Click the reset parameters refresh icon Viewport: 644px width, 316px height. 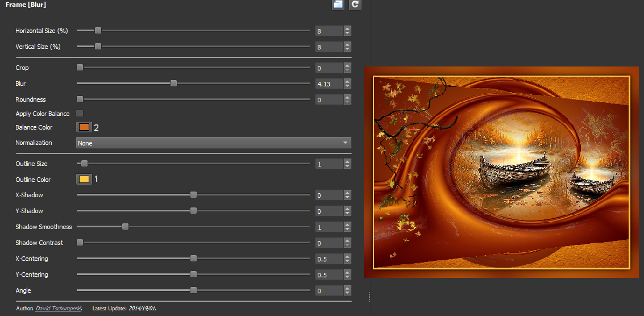[355, 5]
